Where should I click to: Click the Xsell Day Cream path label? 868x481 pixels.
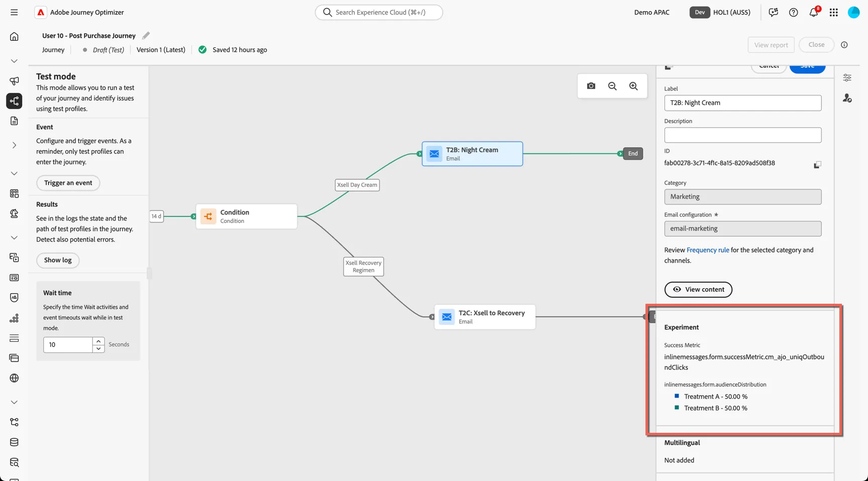pyautogui.click(x=357, y=185)
